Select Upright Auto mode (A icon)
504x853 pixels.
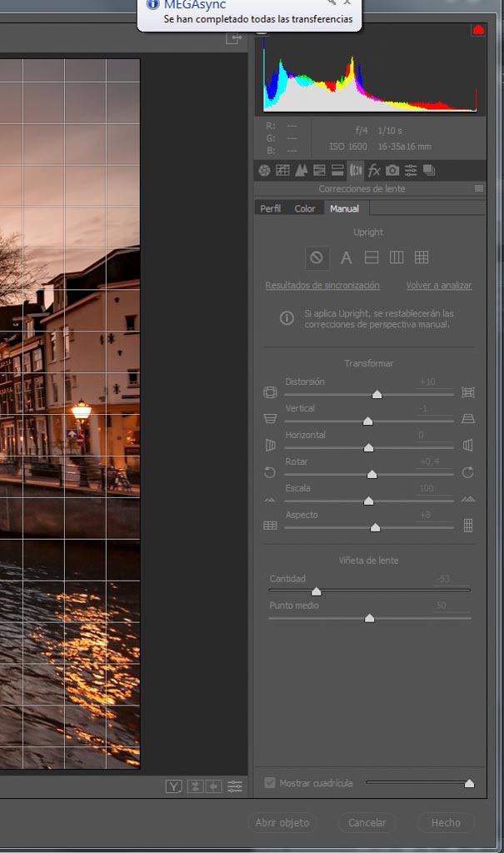coord(347,258)
